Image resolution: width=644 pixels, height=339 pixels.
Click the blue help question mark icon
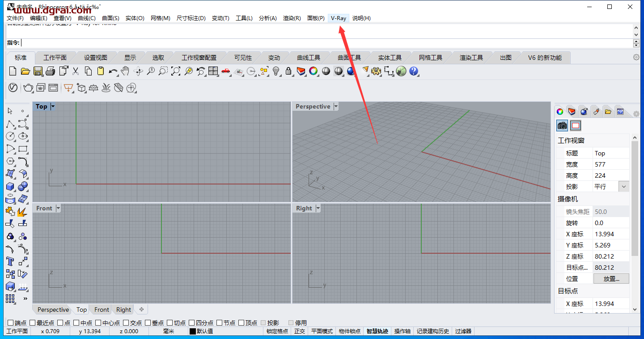point(414,71)
